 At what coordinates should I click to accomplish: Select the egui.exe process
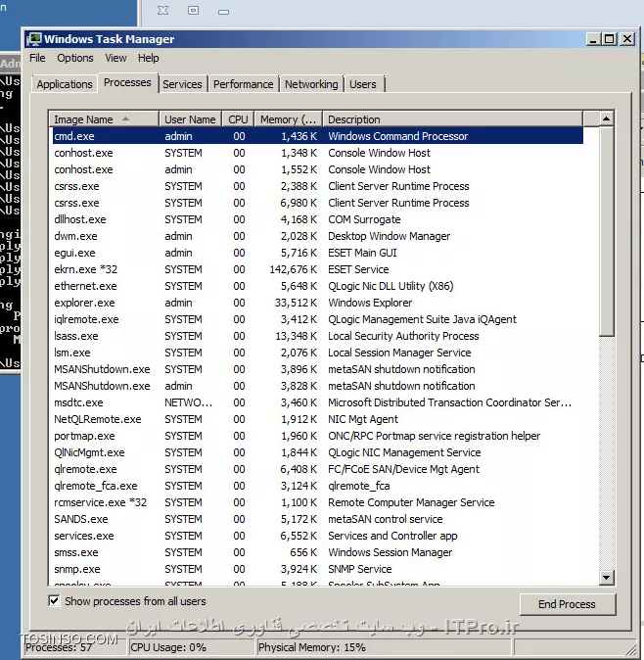(x=318, y=253)
